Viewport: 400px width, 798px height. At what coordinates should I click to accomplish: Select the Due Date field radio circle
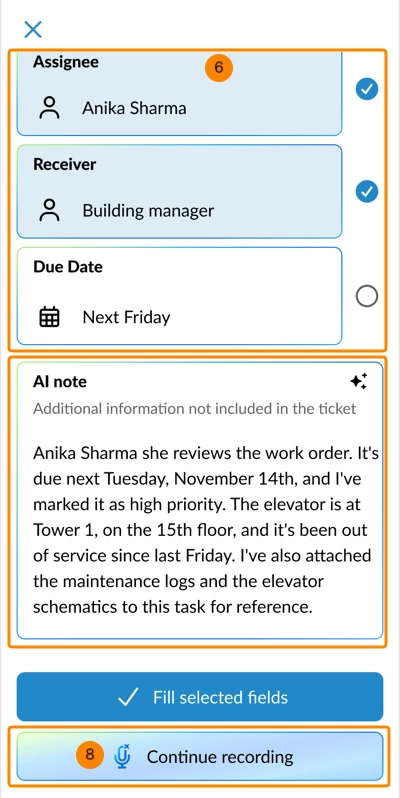click(x=367, y=296)
